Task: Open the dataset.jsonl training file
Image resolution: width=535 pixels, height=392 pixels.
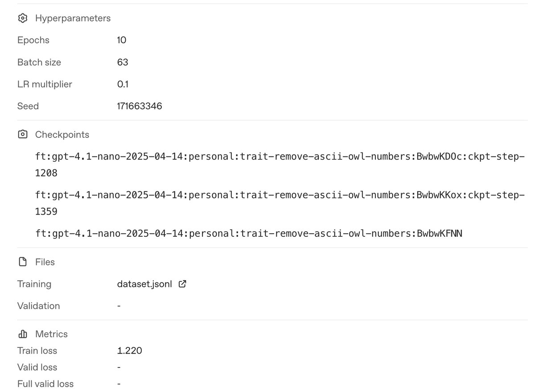Action: coord(144,284)
